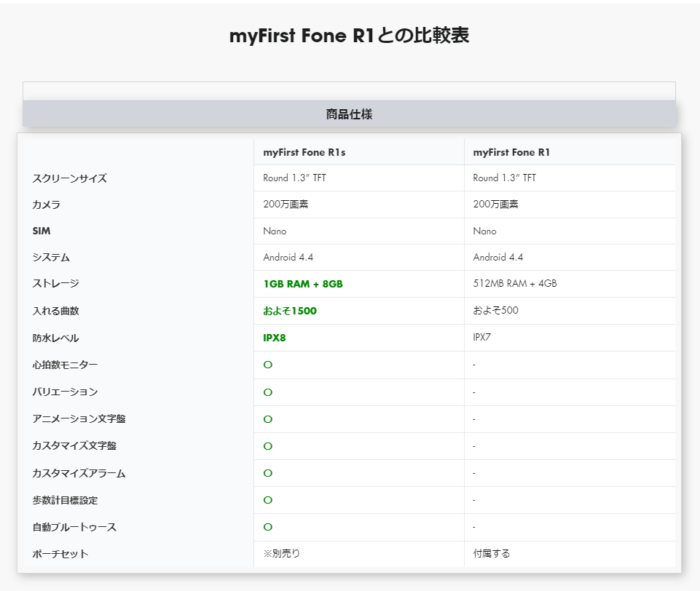Select the およそ1500 value
700x591 pixels.
[x=290, y=311]
